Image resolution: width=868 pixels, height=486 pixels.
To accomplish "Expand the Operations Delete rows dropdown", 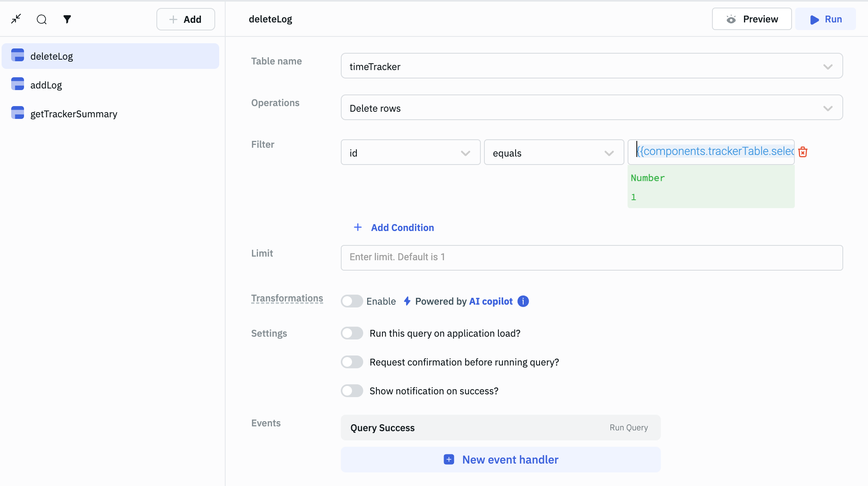I will click(x=591, y=108).
